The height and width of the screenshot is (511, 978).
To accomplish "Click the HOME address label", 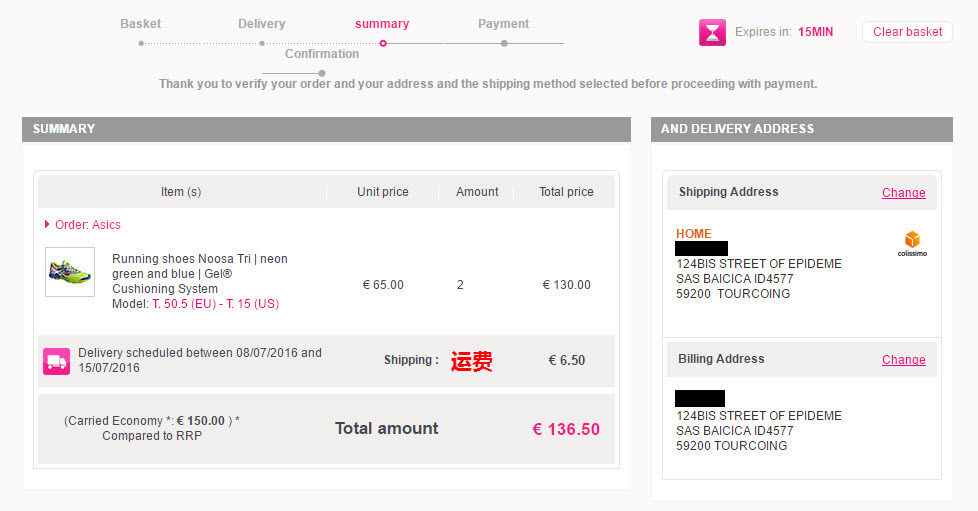I will tap(694, 233).
